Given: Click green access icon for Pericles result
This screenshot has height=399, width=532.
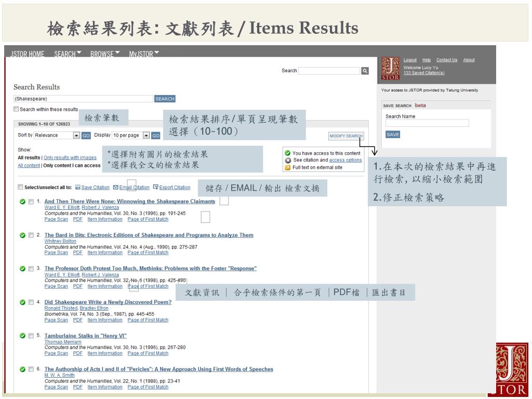Looking at the screenshot, I should pyautogui.click(x=22, y=369).
